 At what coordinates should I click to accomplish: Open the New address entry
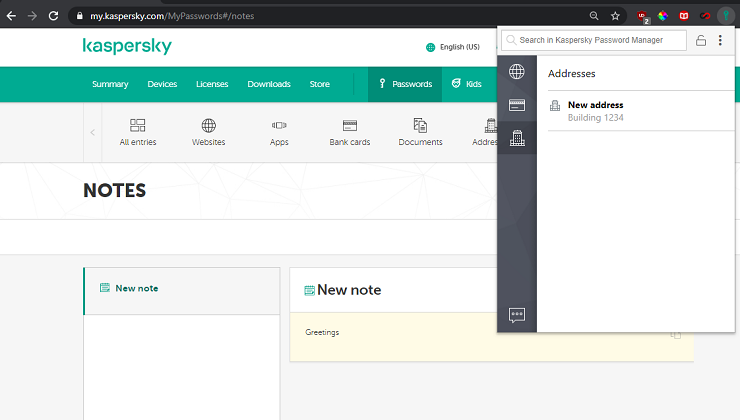tap(641, 111)
